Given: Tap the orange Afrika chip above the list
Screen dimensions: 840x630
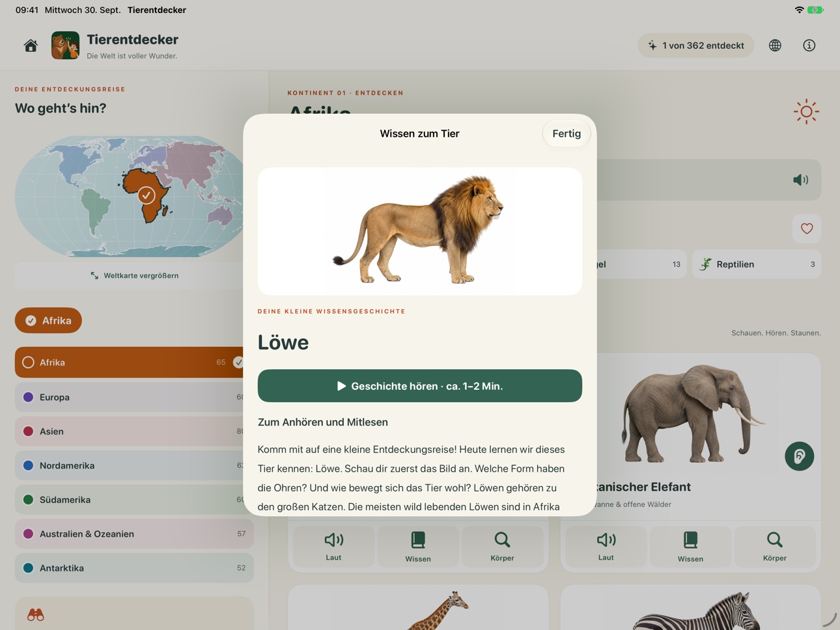Looking at the screenshot, I should (48, 320).
